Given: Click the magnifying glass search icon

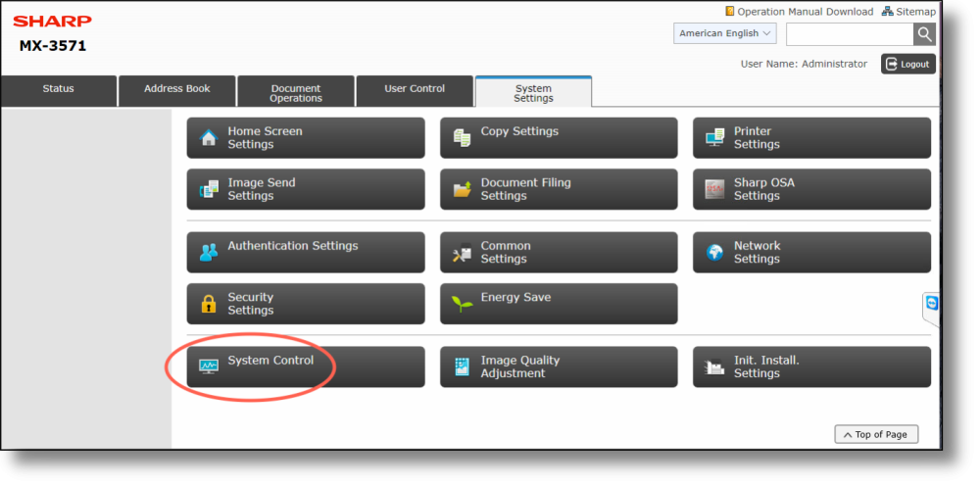Looking at the screenshot, I should (x=924, y=33).
